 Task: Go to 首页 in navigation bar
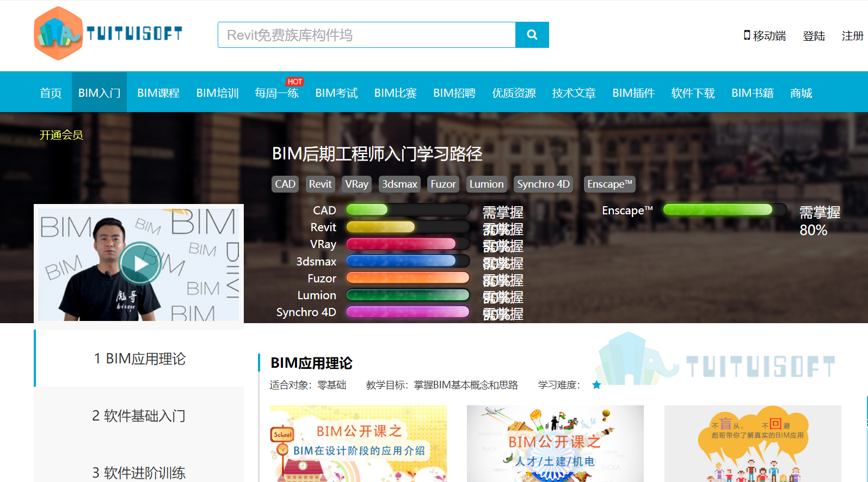[51, 93]
